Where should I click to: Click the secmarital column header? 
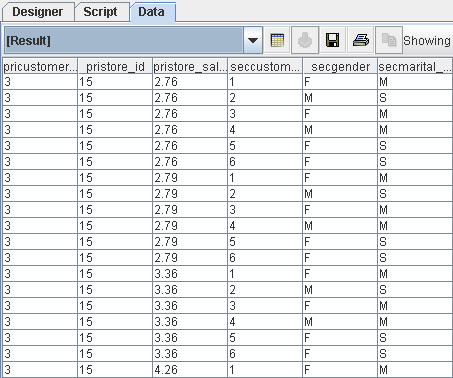coord(415,66)
